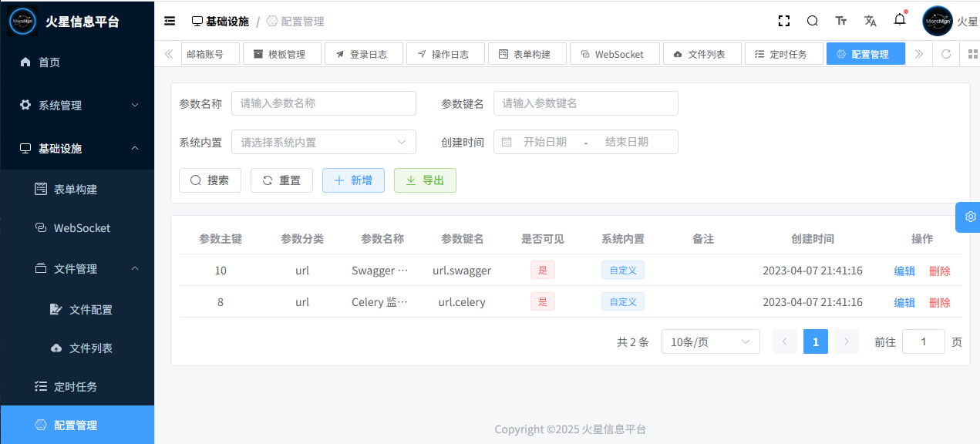Screen dimensions: 980x444
Task: Open the tab grid options icon
Action: point(973,54)
